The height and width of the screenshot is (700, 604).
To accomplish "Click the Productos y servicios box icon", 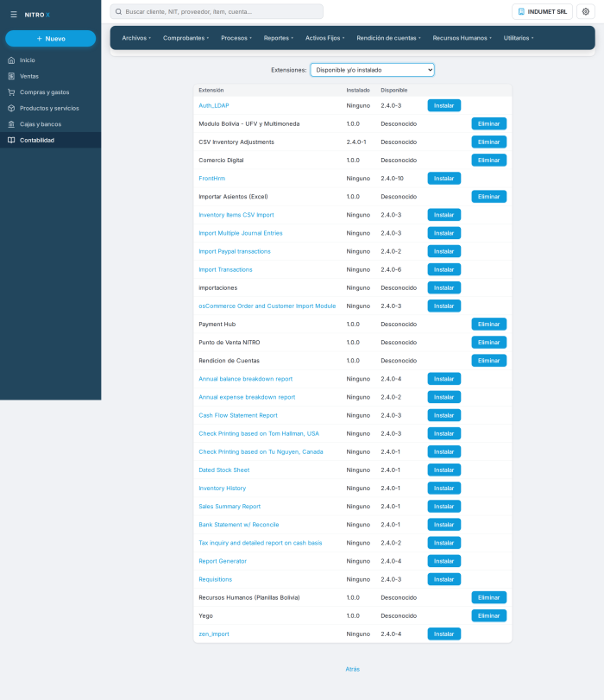I will (11, 109).
